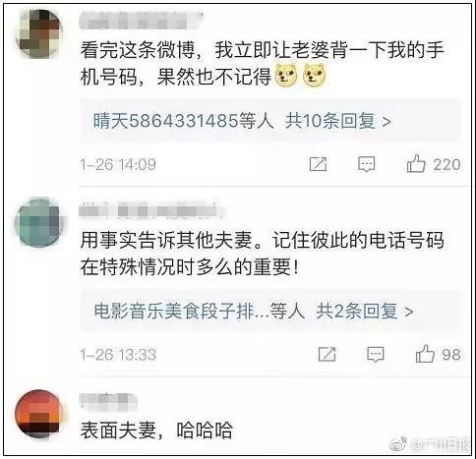The width and height of the screenshot is (476, 459).
Task: Click the repost icon on the 14:09 comment
Action: (318, 164)
